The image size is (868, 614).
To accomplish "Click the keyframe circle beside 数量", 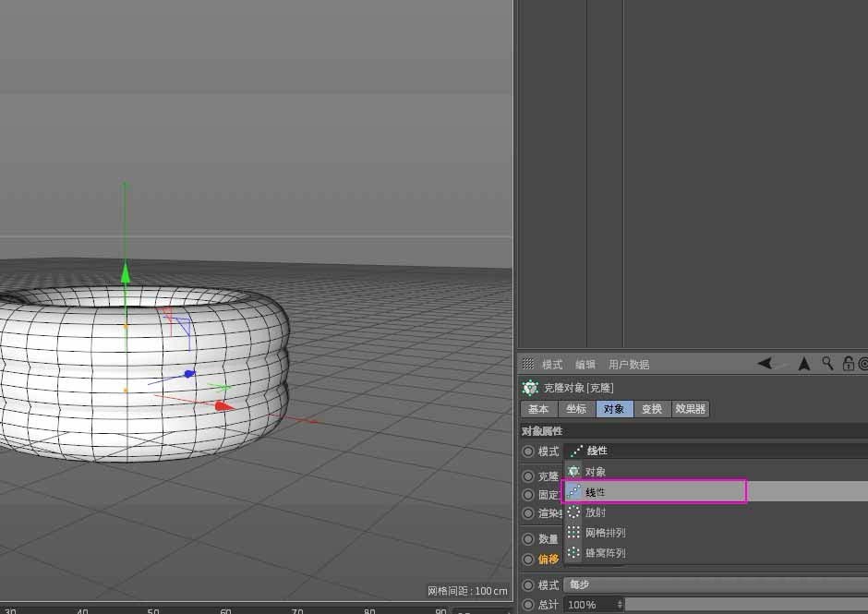I will click(527, 538).
